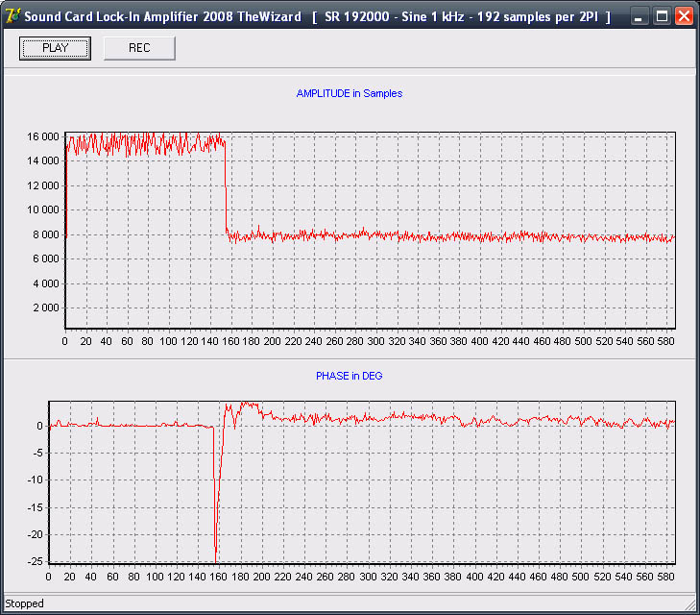Click the window resize grip in corner
Screen dimensions: 700x615
(690, 605)
